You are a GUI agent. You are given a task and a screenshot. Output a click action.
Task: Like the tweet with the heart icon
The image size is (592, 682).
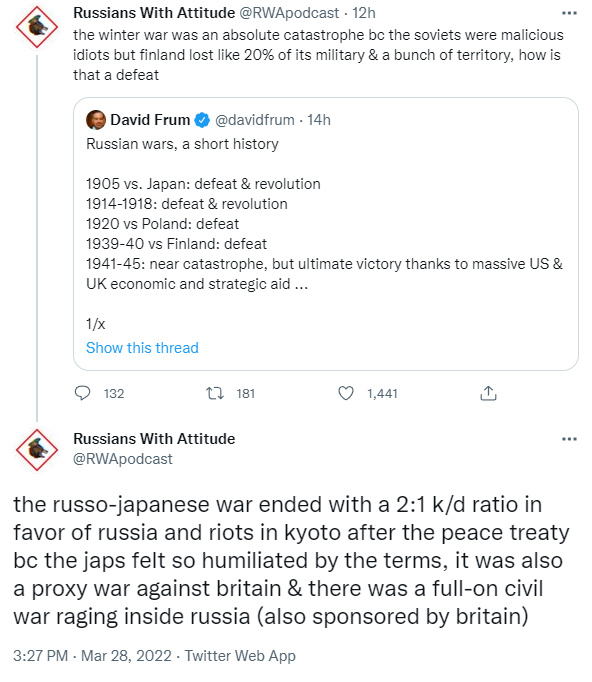[x=346, y=393]
